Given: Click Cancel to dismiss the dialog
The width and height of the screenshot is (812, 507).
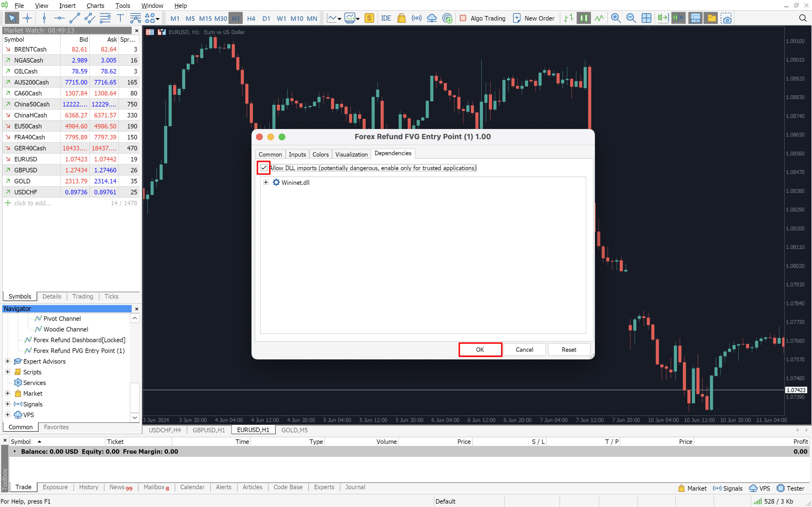Looking at the screenshot, I should [524, 349].
